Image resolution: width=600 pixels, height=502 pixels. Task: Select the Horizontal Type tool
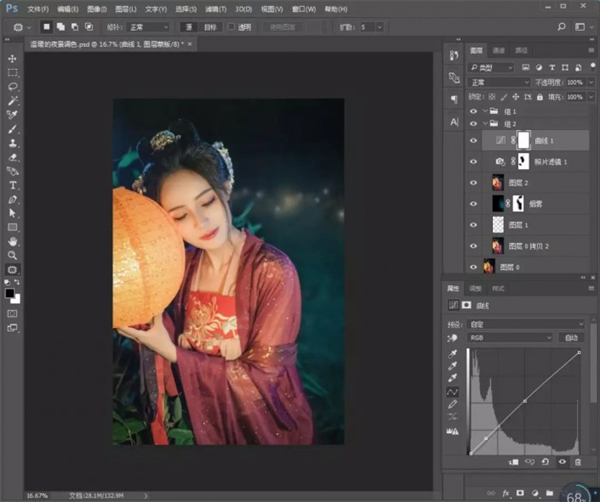(x=13, y=185)
